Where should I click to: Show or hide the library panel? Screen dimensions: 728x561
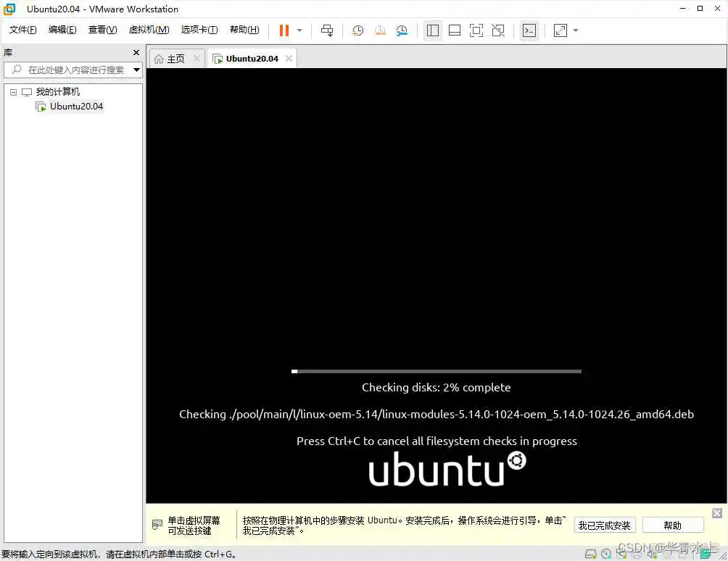point(432,30)
